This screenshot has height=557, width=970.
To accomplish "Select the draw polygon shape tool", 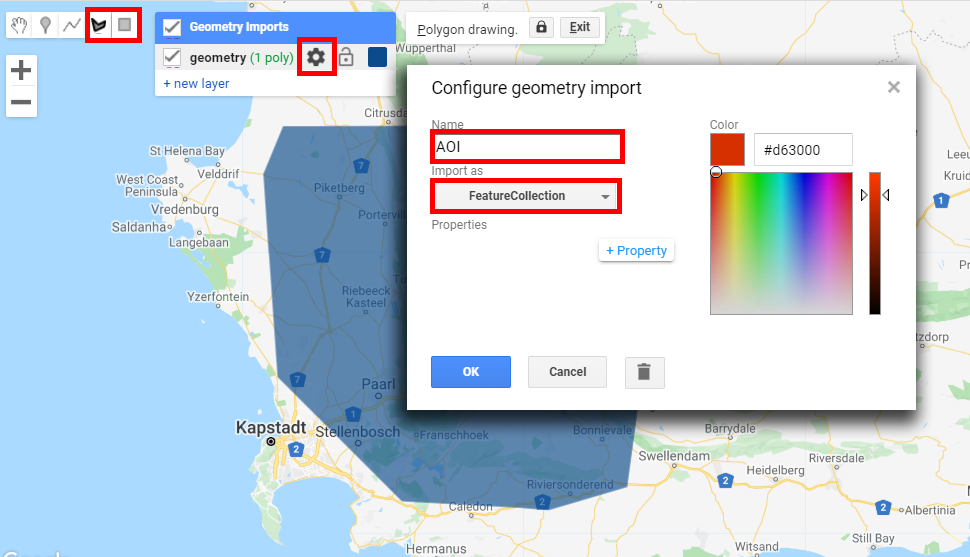I will [98, 25].
